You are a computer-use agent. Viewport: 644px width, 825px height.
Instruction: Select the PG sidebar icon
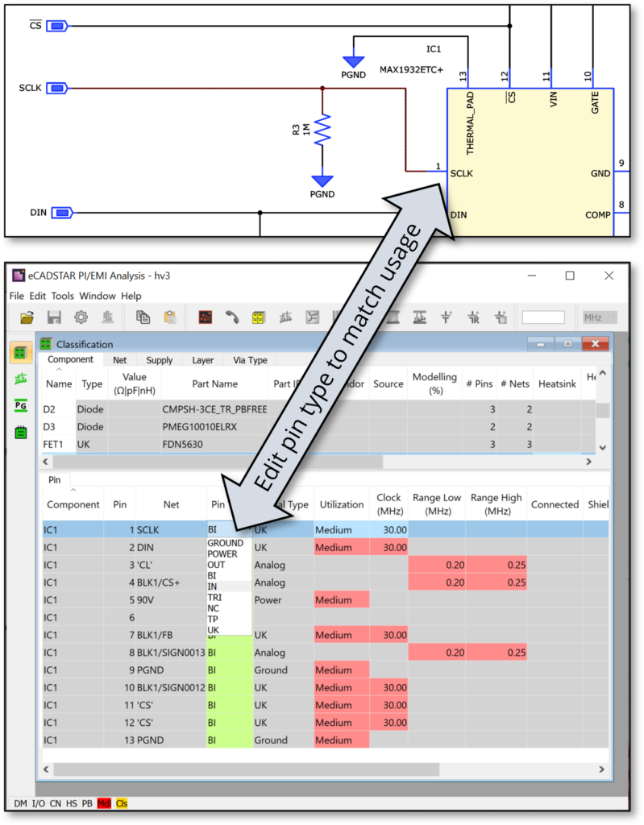(x=20, y=406)
